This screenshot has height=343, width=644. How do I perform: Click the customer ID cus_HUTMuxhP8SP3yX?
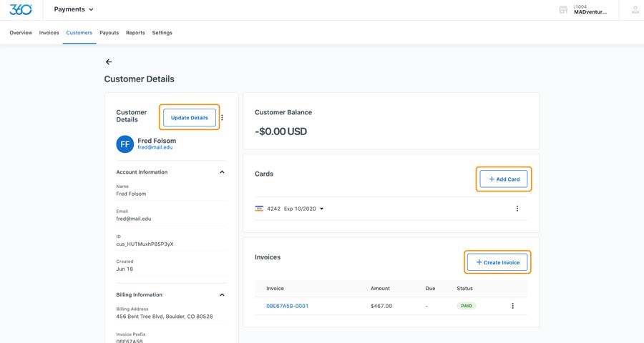[x=145, y=244]
